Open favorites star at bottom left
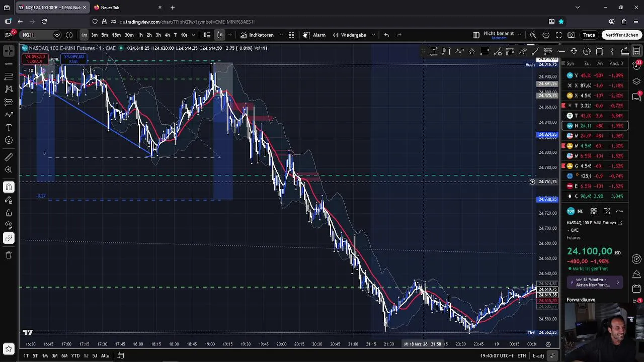The height and width of the screenshot is (362, 644). [x=9, y=348]
